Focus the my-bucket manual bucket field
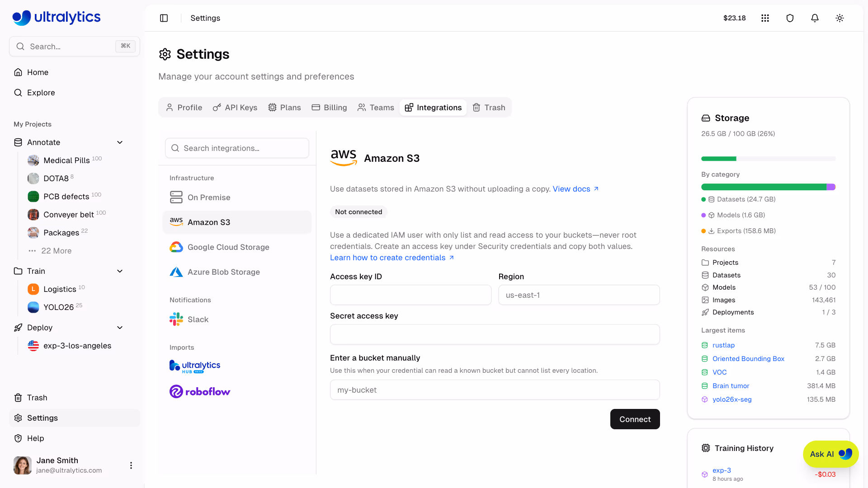This screenshot has width=868, height=488. [x=495, y=390]
